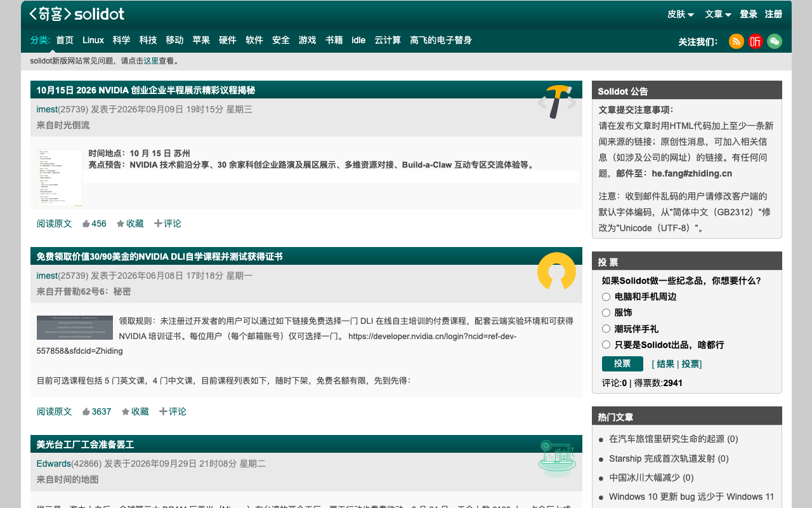
Task: Open the 科学 category
Action: tap(122, 40)
